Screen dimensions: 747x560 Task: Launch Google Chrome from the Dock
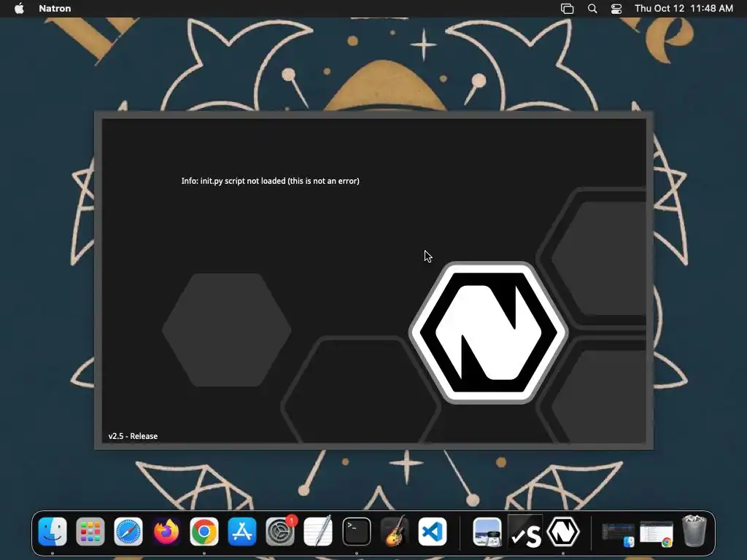pos(204,532)
